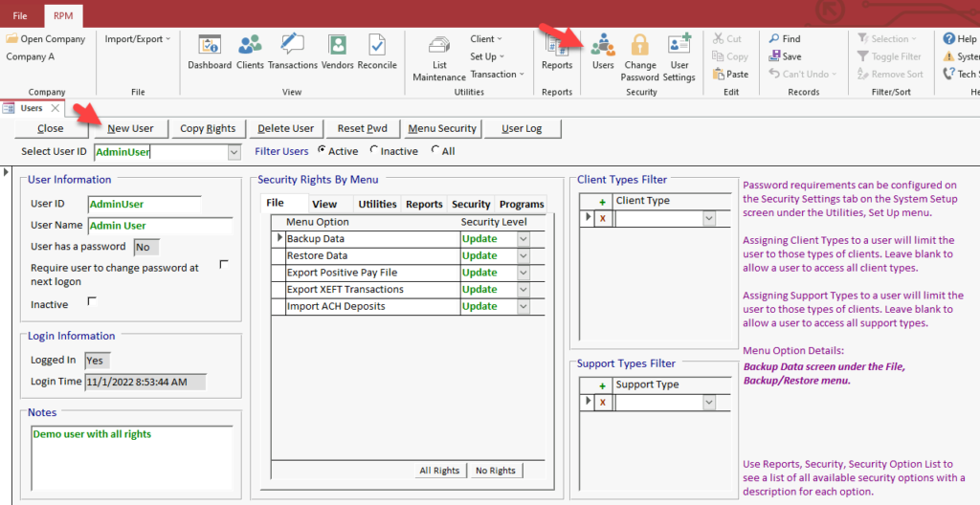Select the Active filter radio button

pyautogui.click(x=322, y=150)
